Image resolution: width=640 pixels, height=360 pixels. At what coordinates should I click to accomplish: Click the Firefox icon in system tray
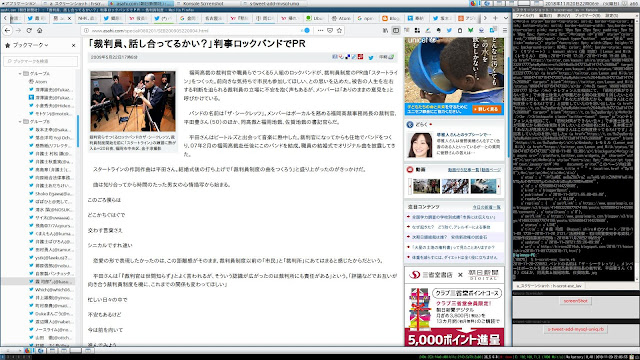point(473,3)
